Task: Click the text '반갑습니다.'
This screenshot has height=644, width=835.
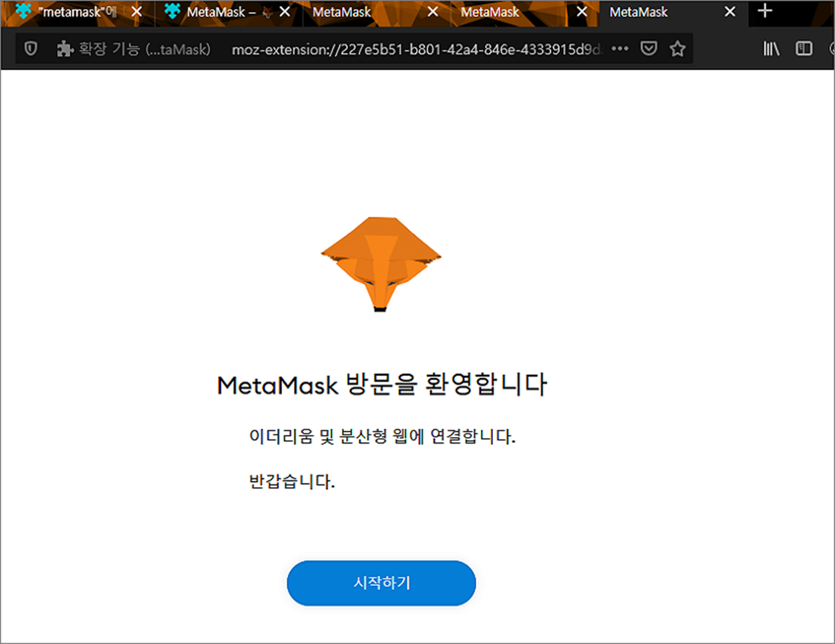Action: pyautogui.click(x=292, y=482)
